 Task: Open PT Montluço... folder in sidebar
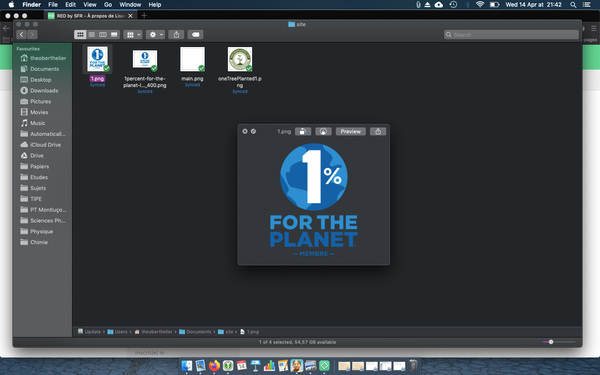click(43, 210)
